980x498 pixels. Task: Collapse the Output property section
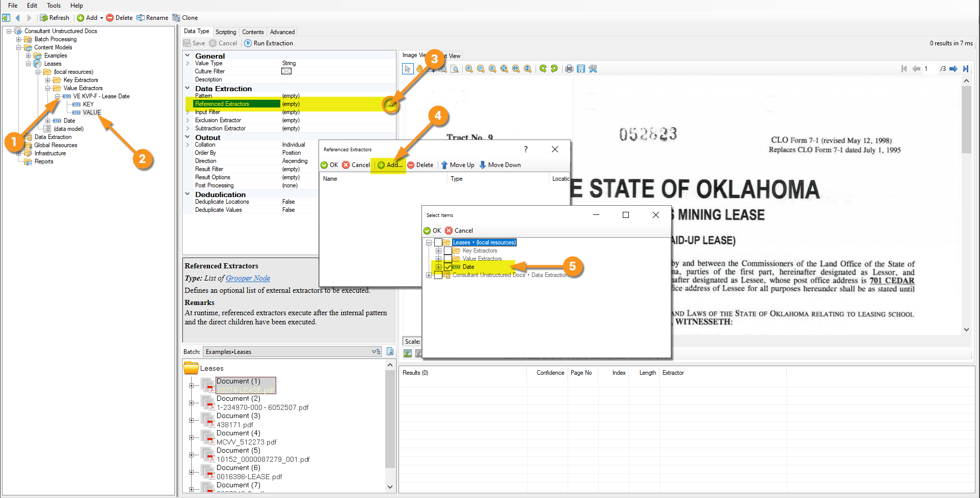coord(188,137)
